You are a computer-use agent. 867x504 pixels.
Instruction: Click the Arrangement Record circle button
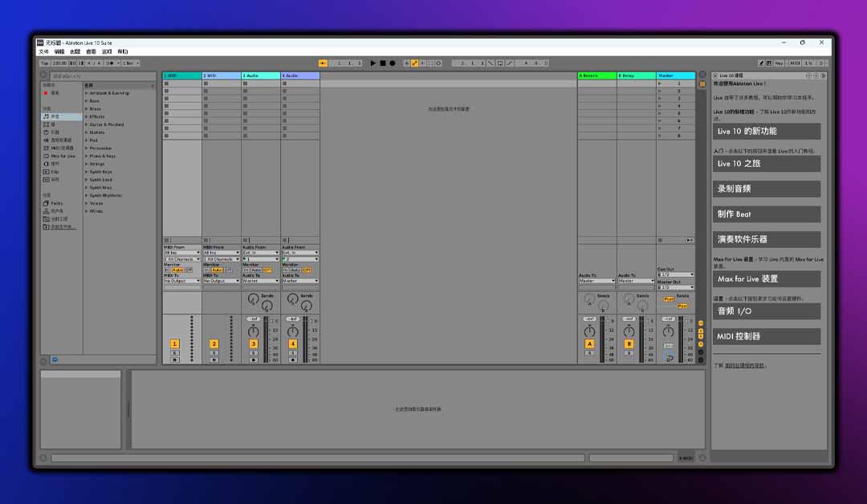(x=393, y=63)
